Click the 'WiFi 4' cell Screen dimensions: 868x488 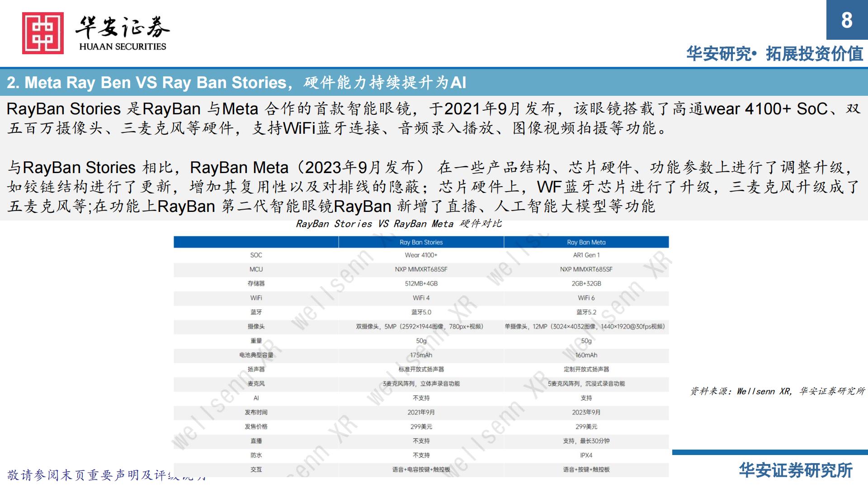pos(421,298)
